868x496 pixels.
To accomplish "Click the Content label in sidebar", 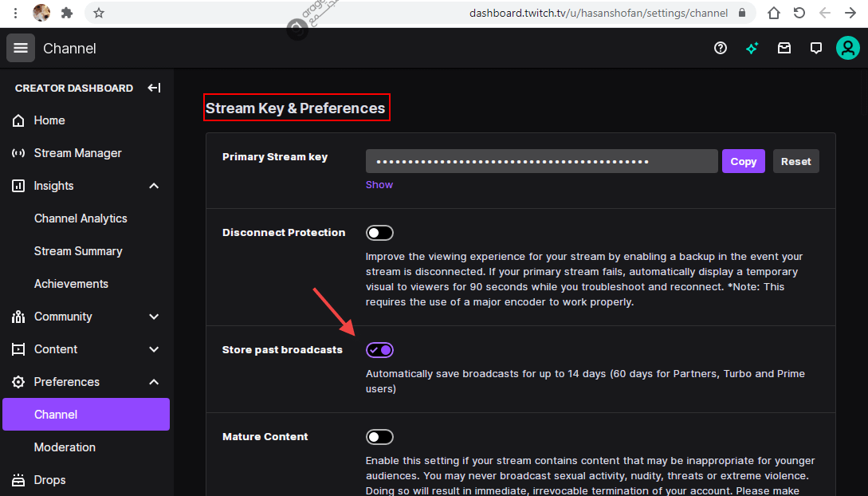I will click(x=56, y=349).
